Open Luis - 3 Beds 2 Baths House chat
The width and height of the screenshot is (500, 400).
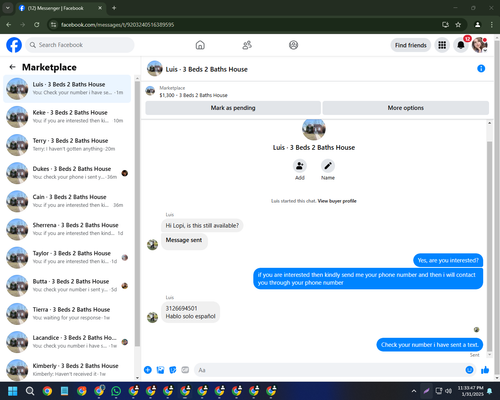point(67,89)
